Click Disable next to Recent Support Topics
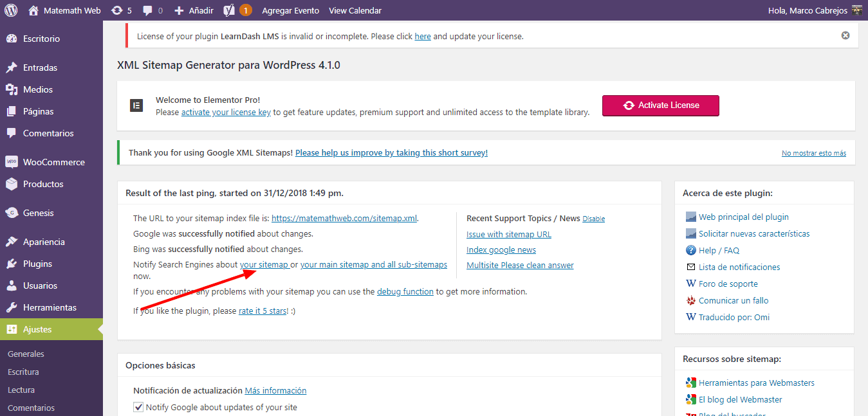 594,219
